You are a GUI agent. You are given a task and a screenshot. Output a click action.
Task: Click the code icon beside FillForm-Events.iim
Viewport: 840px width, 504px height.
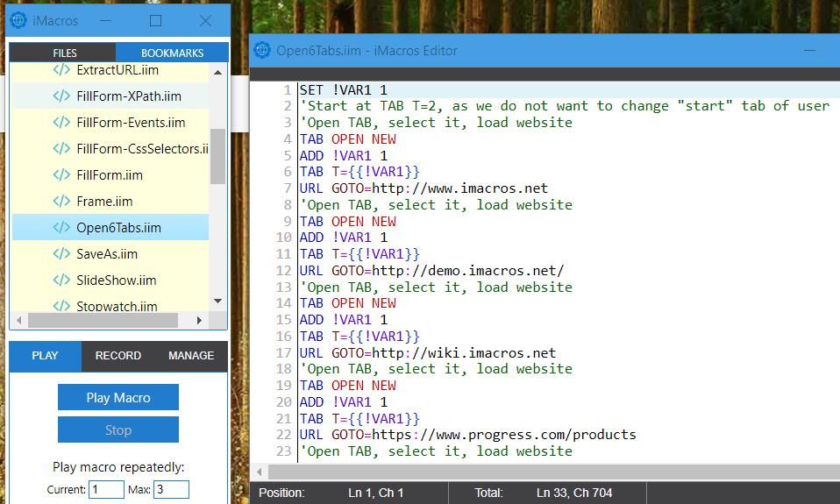pos(61,122)
